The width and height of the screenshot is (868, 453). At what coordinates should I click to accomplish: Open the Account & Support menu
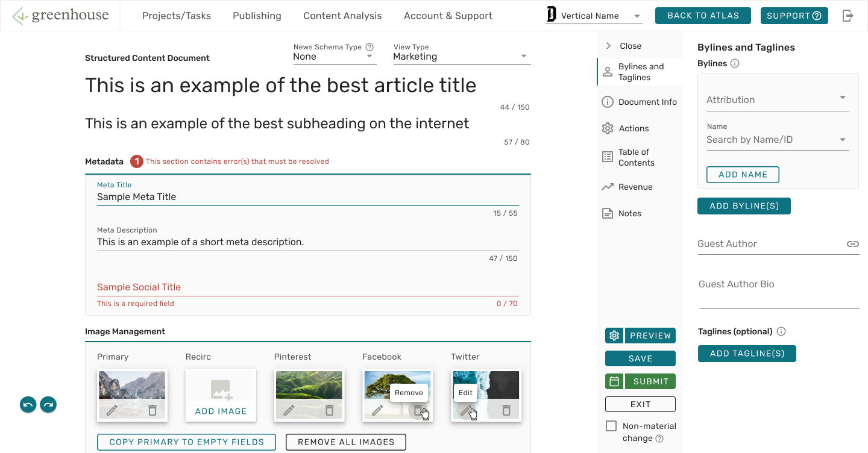tap(448, 16)
